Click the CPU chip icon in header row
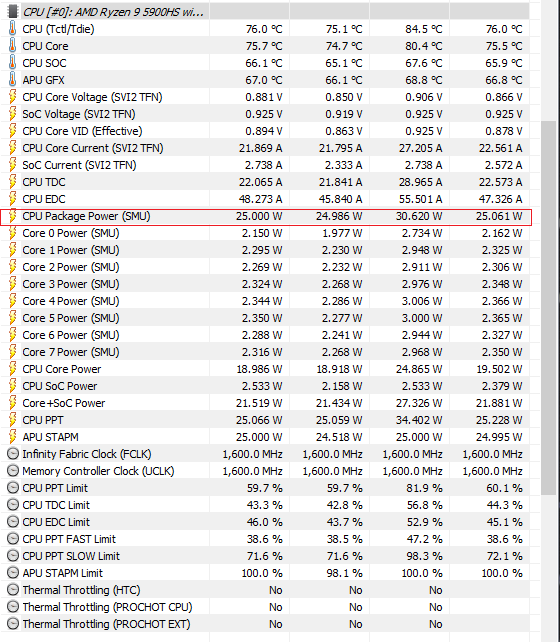 pos(13,11)
